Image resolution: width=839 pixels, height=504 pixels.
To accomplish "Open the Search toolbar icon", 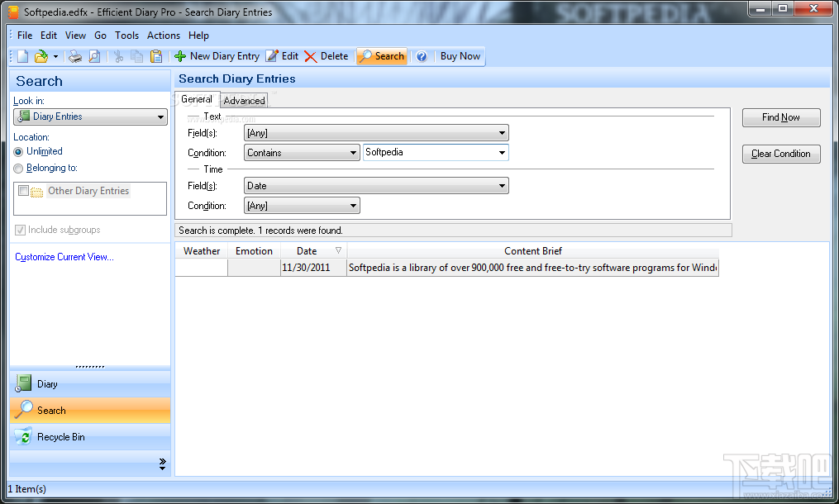I will (x=380, y=56).
